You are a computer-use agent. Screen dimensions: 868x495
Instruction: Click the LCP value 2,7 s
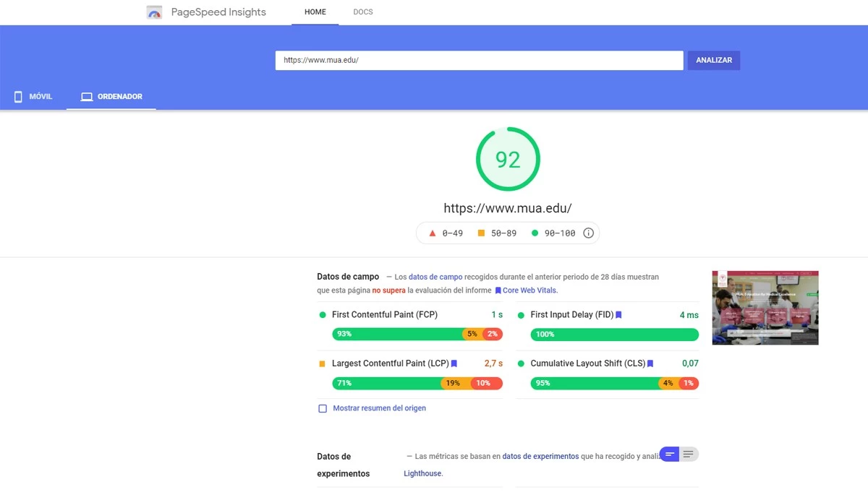point(493,363)
